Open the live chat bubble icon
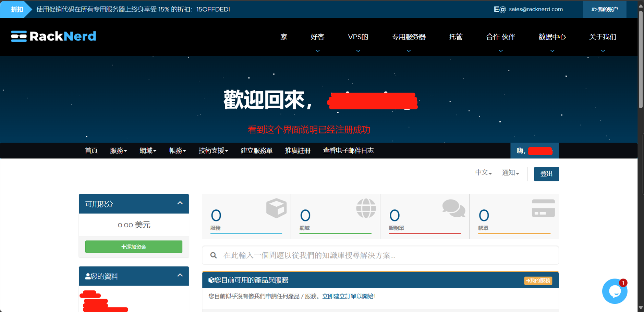 click(615, 291)
